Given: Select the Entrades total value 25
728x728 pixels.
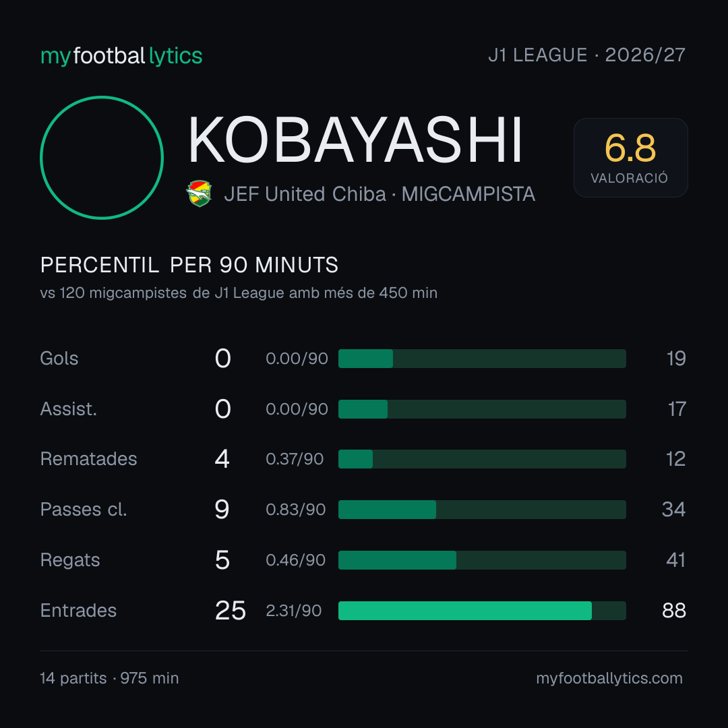Looking at the screenshot, I should [x=231, y=611].
